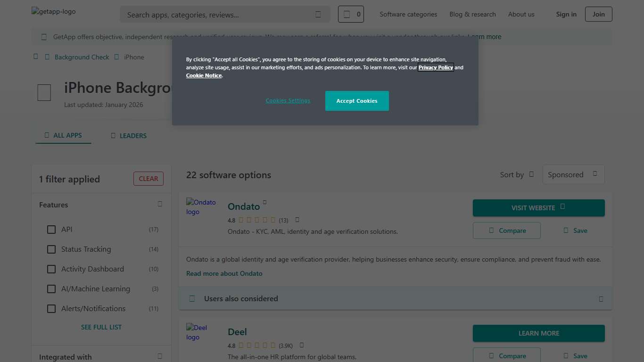Switch to the Leaders tab

(129, 136)
